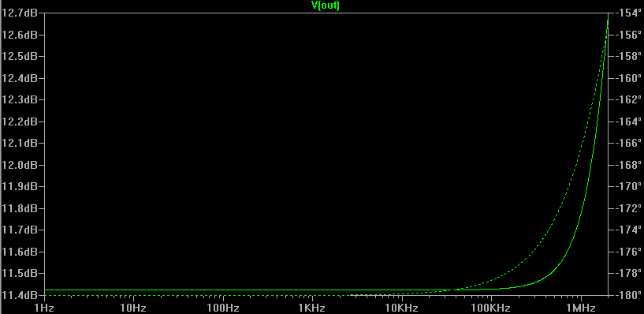Click the 1MHz frequency axis label

coord(581,308)
